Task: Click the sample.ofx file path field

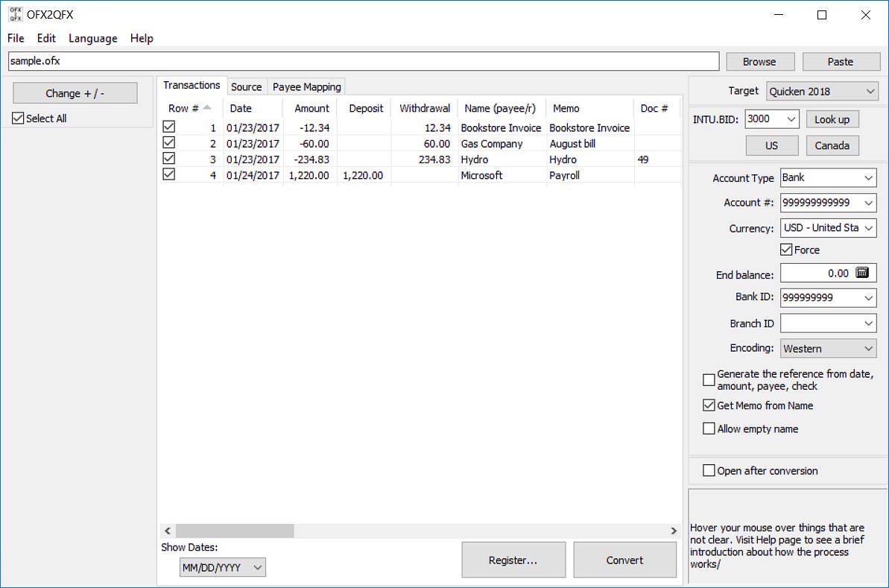Action: (x=364, y=60)
